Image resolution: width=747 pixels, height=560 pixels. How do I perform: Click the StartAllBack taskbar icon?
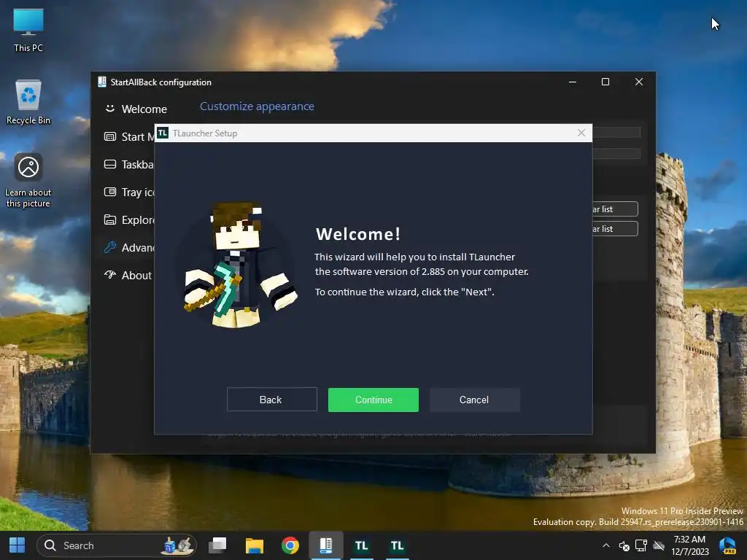pos(326,545)
